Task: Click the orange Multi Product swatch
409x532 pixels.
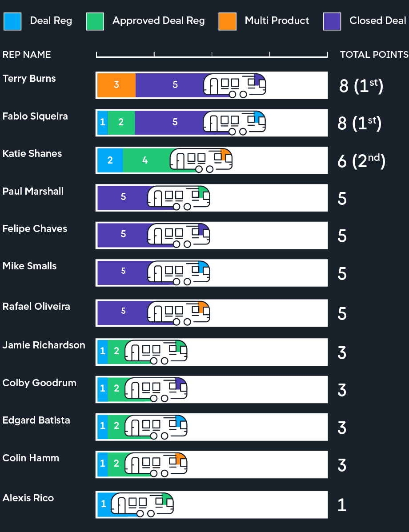Action: coord(227,21)
